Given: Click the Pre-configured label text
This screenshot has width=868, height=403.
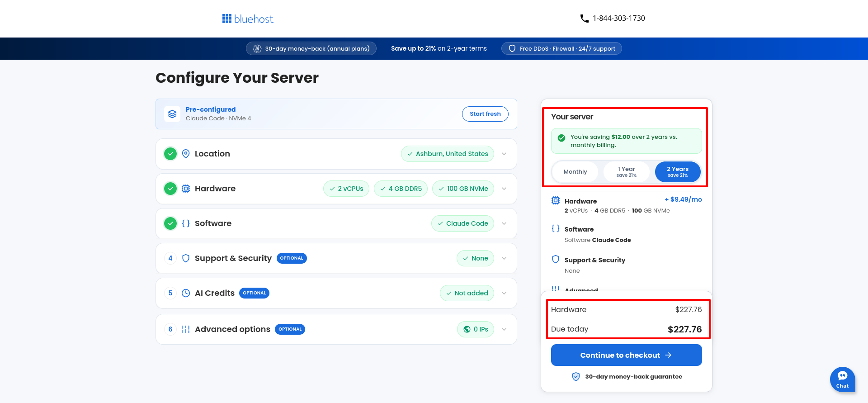Looking at the screenshot, I should point(211,109).
